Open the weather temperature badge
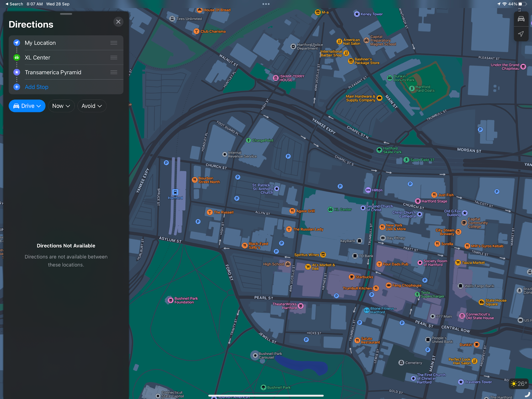The image size is (532, 399). 519,384
